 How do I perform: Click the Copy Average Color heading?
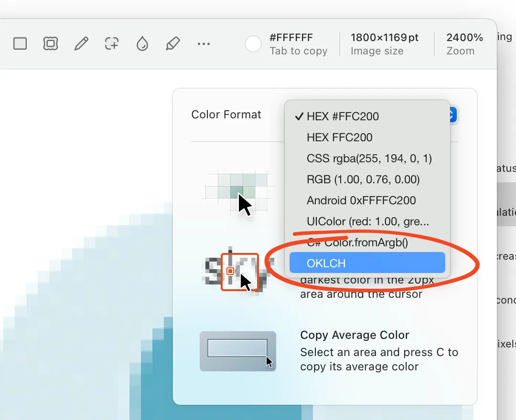[x=355, y=335]
